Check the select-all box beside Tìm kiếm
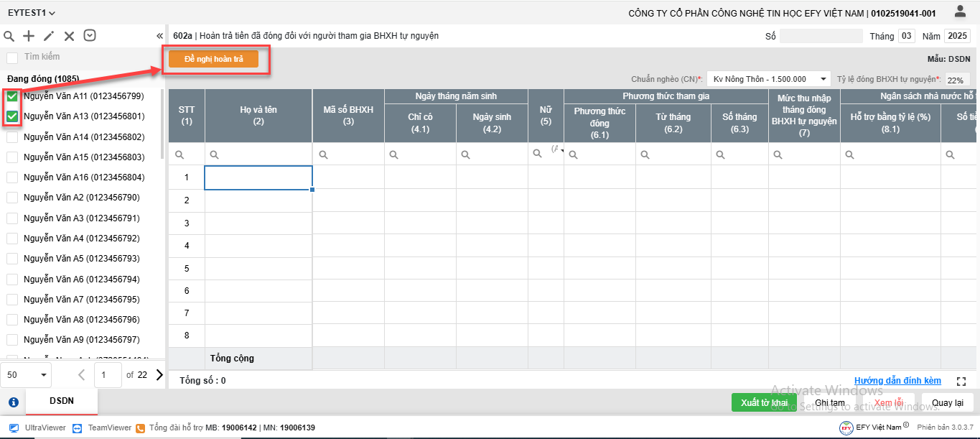The width and height of the screenshot is (980, 439). (12, 57)
